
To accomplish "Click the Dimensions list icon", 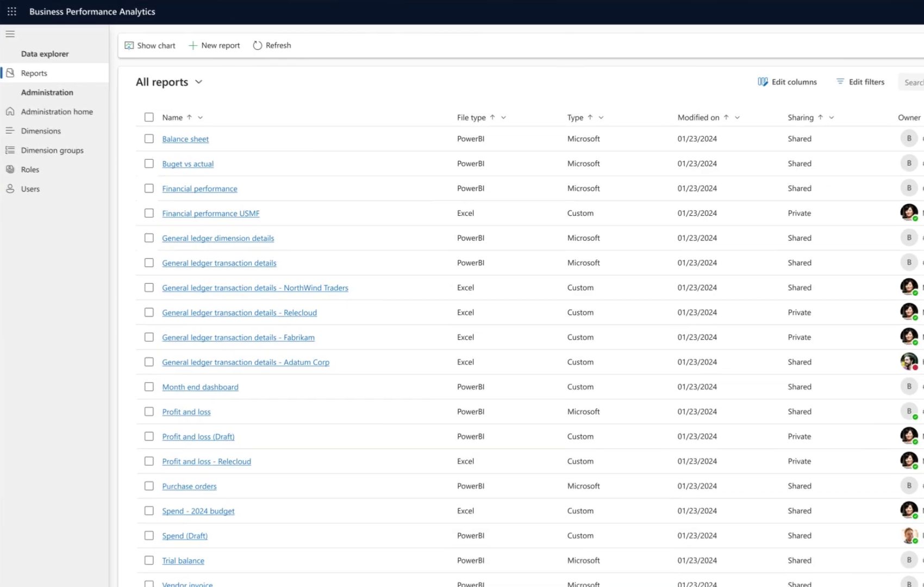I will coord(10,131).
